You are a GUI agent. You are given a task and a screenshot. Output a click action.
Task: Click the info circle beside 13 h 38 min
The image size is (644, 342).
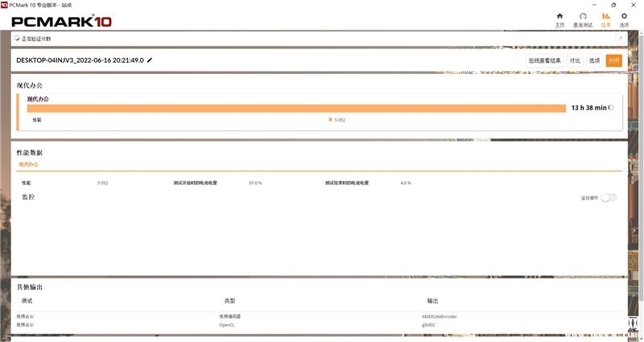click(611, 108)
